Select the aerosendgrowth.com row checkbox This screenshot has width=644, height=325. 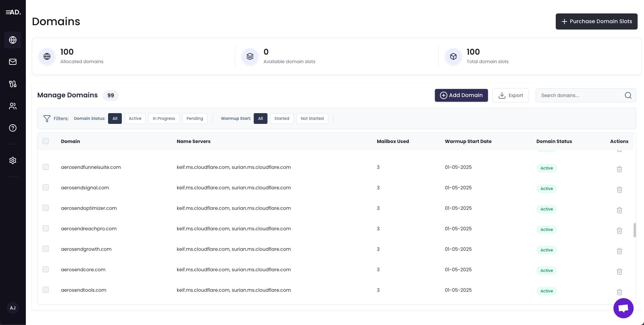click(46, 249)
